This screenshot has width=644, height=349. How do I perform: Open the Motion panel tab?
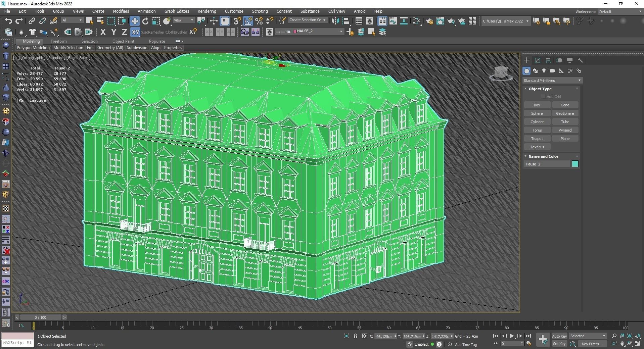(x=559, y=60)
